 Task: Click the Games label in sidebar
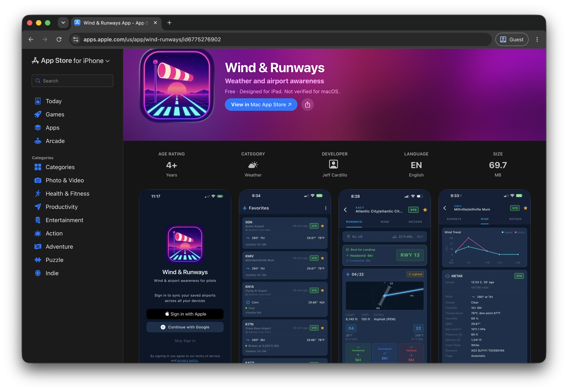coord(55,114)
